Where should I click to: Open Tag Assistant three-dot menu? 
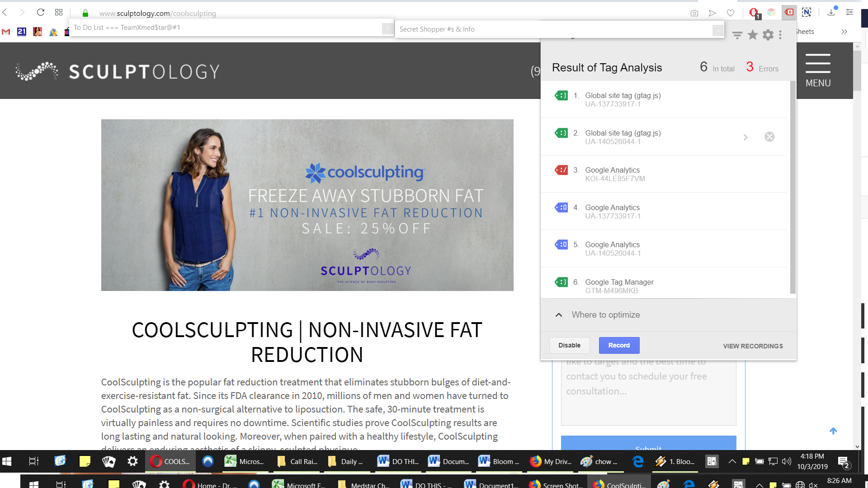780,35
